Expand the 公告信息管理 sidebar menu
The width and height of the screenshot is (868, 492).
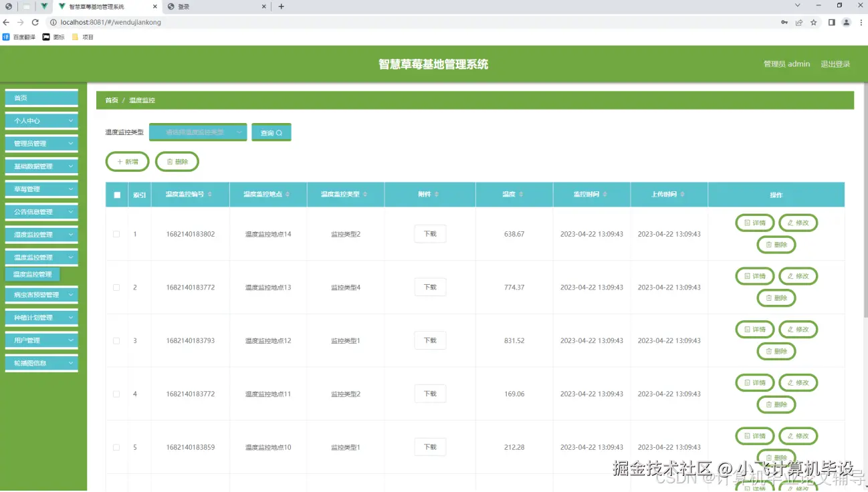pos(41,212)
